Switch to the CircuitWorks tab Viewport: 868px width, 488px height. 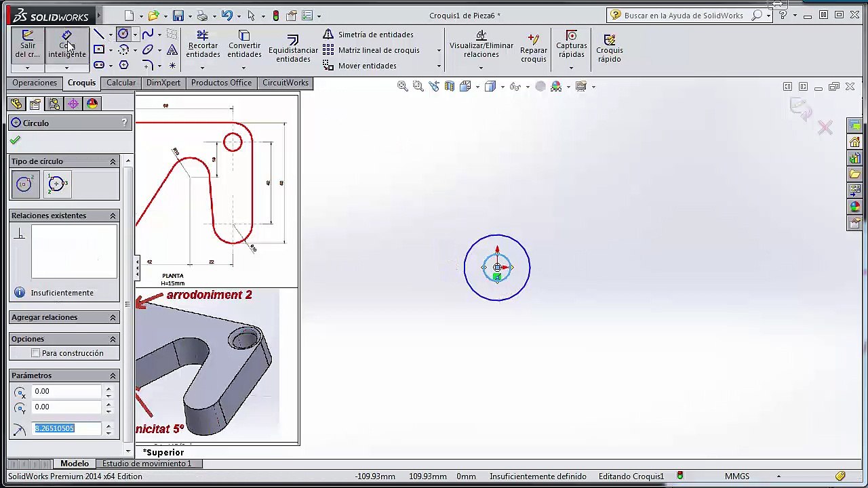pos(285,83)
